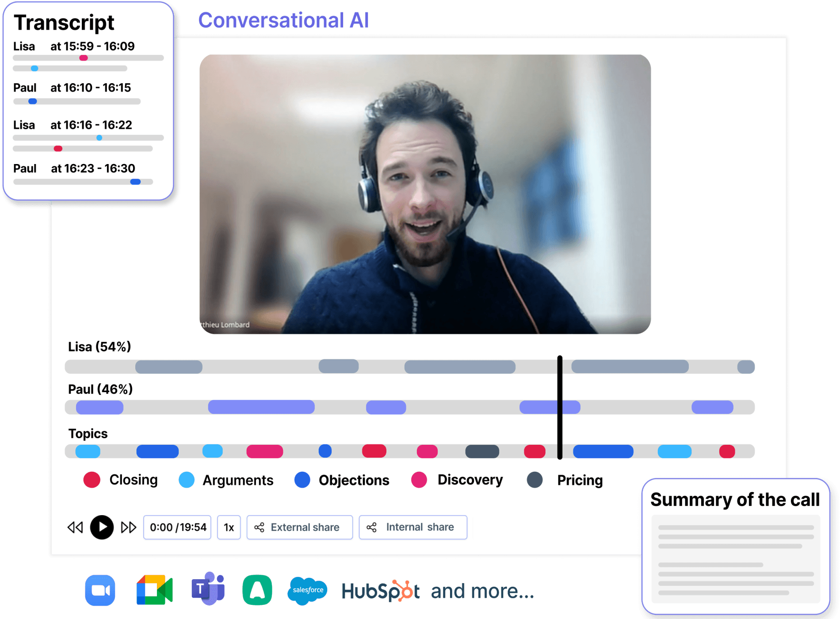Image resolution: width=840 pixels, height=619 pixels.
Task: Click the External share button
Action: pos(299,527)
